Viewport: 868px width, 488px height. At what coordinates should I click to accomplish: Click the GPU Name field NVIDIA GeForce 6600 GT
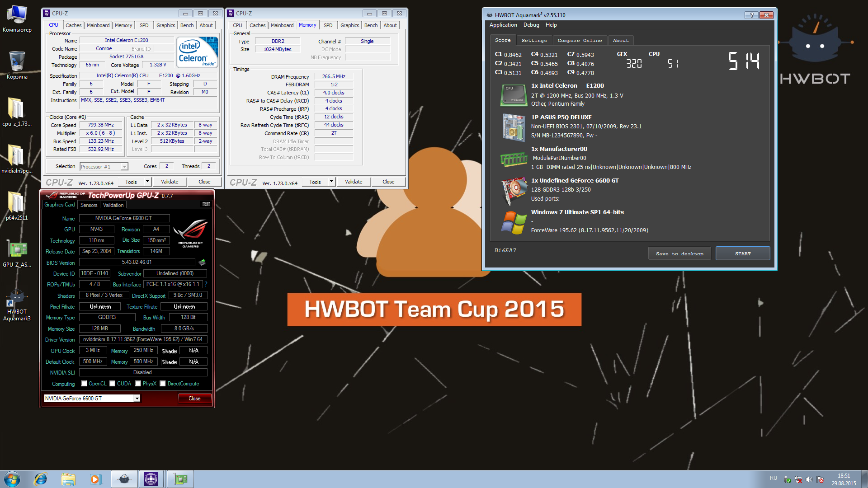tap(124, 218)
